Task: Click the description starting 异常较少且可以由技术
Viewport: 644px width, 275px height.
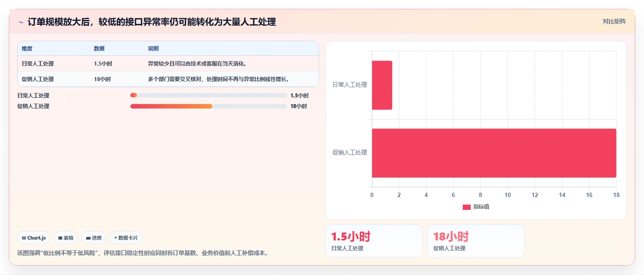Action: 197,64
